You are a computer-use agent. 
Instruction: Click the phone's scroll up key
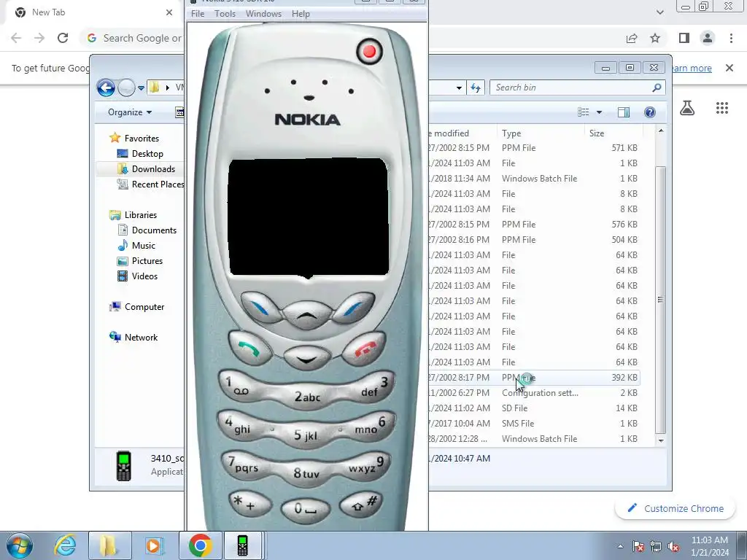coord(307,314)
